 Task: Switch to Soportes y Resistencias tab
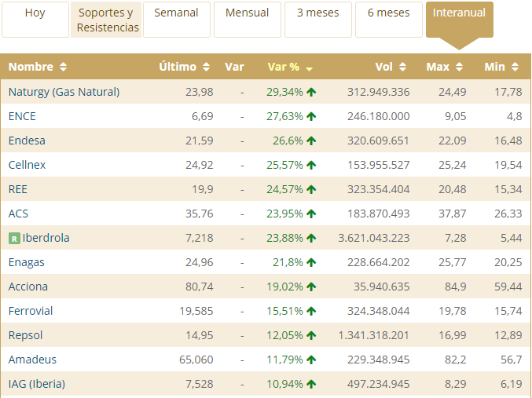coord(106,20)
